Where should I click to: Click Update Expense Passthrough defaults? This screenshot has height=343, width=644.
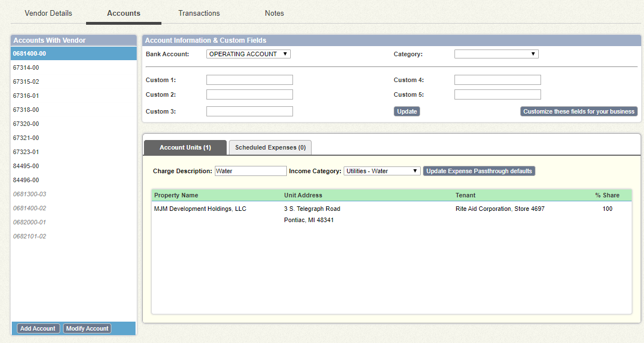point(479,171)
